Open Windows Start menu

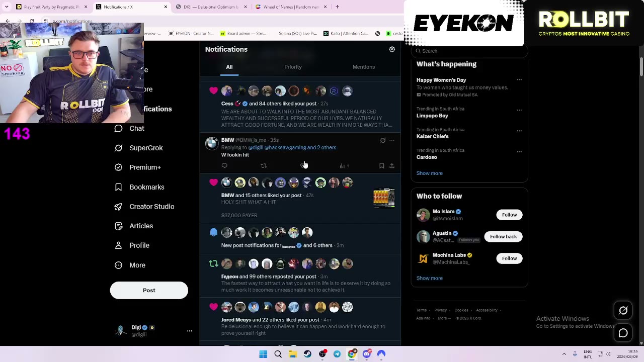point(263,354)
